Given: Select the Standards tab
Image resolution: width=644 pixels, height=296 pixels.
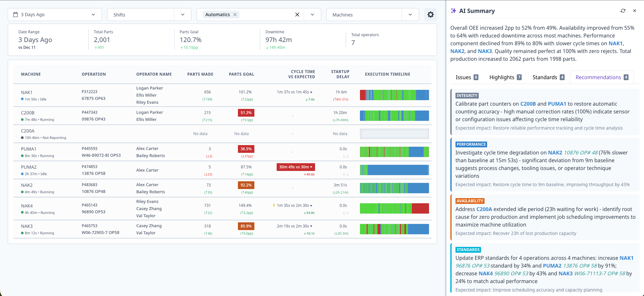Looking at the screenshot, I should (x=546, y=77).
